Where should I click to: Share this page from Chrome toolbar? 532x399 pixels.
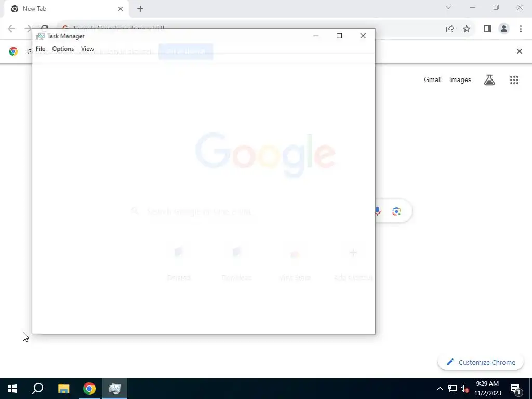[450, 29]
